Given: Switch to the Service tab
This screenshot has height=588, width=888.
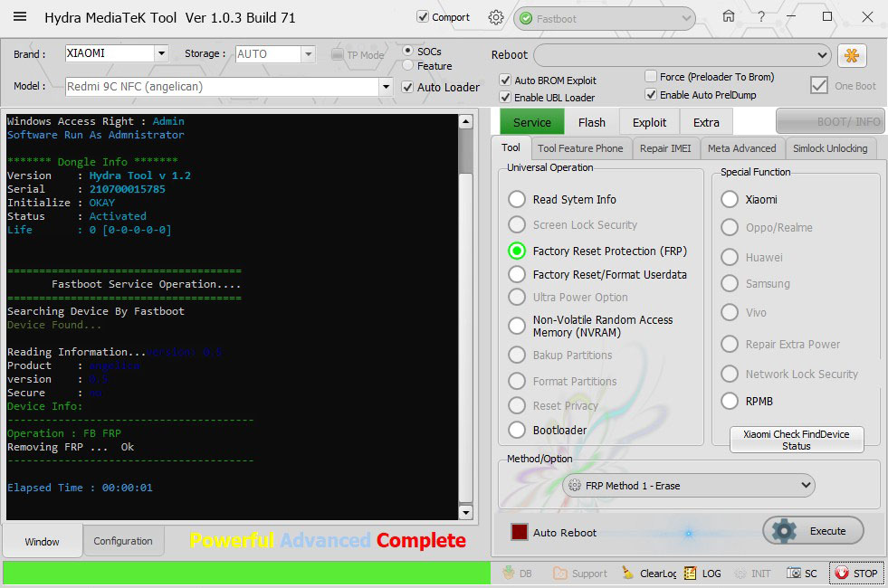Looking at the screenshot, I should pyautogui.click(x=531, y=122).
